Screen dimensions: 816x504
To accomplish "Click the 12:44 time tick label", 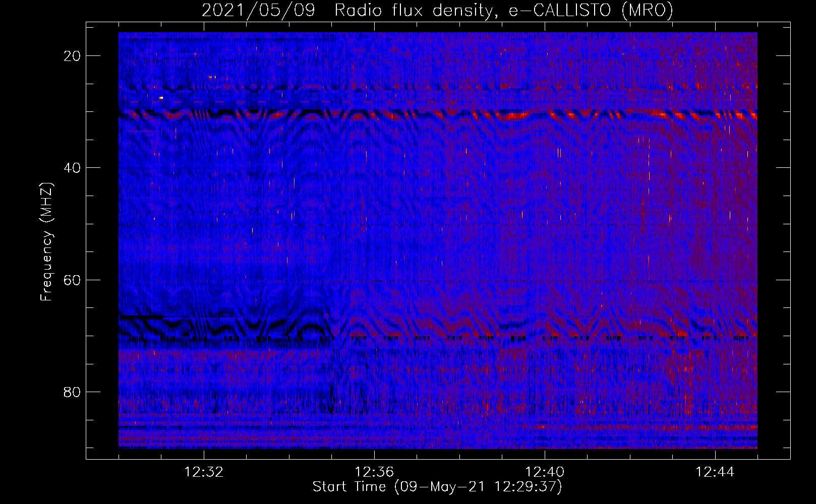I will click(x=715, y=472).
